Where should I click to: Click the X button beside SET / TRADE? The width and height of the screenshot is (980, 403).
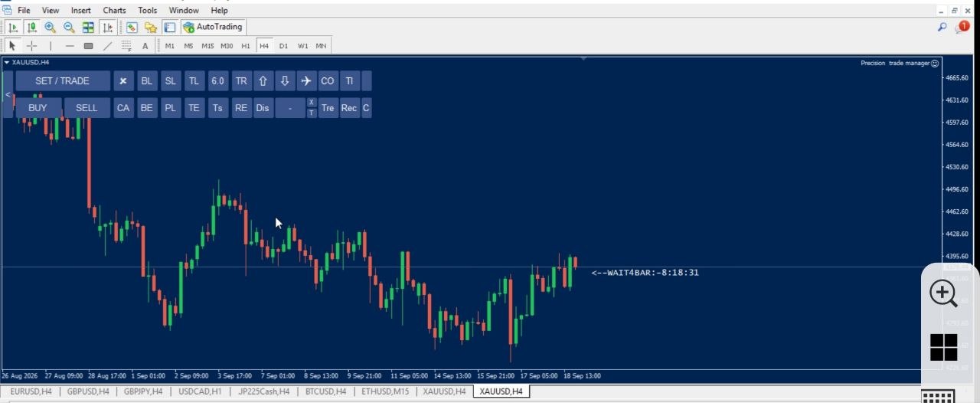(123, 81)
